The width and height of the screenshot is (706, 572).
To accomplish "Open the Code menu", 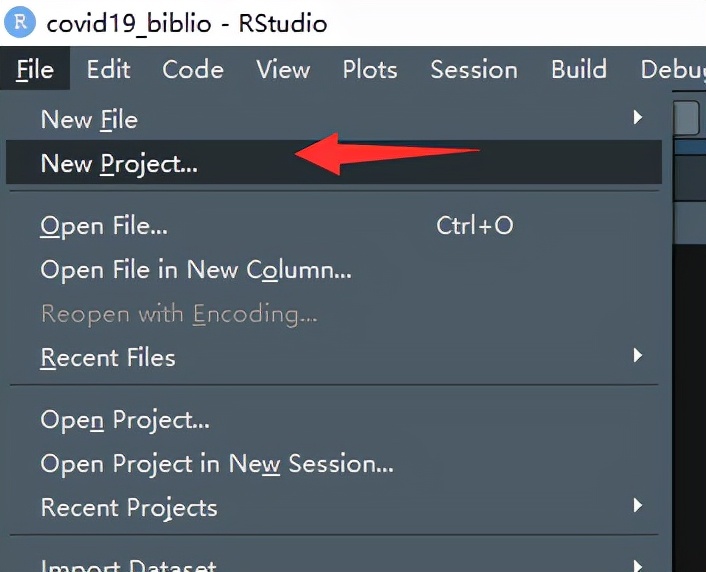I will click(193, 70).
